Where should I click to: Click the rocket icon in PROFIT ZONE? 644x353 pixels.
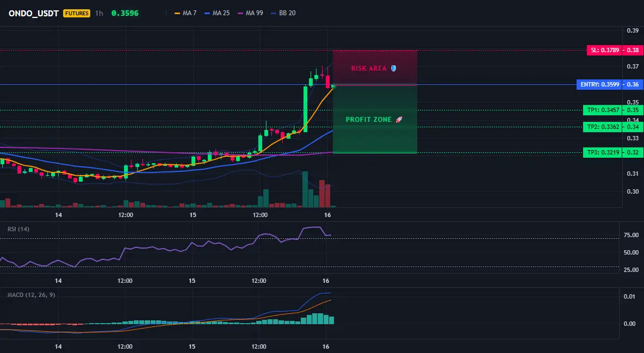pos(399,120)
